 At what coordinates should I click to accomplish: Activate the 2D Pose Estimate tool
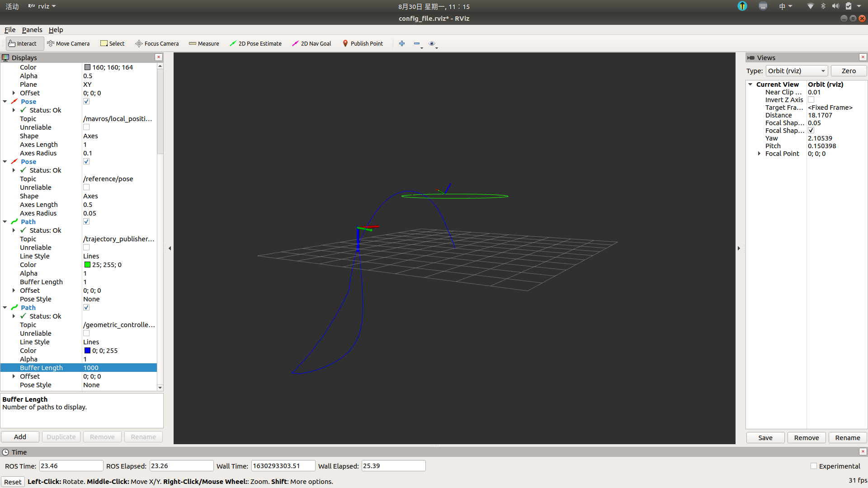[x=255, y=43]
